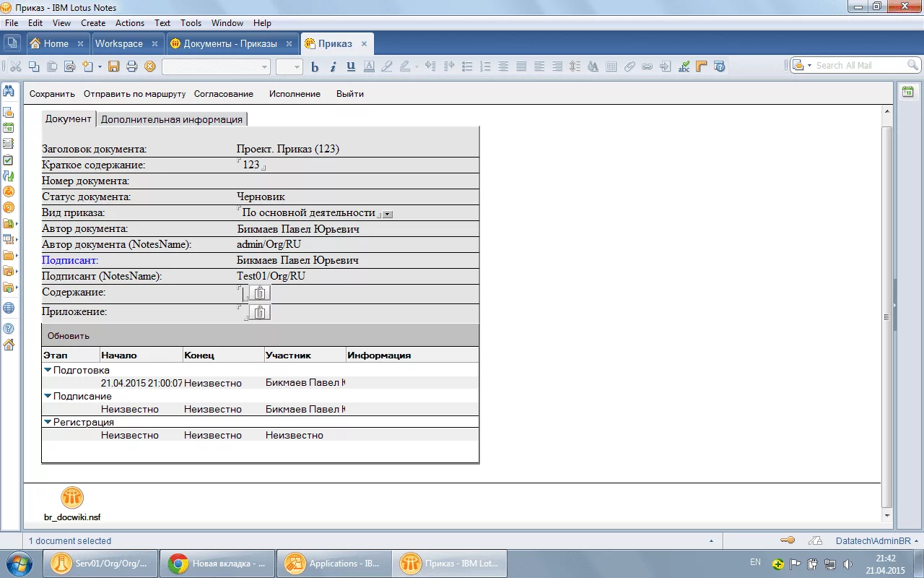This screenshot has height=578, width=924.
Task: Click the Сохранить action button
Action: point(52,94)
